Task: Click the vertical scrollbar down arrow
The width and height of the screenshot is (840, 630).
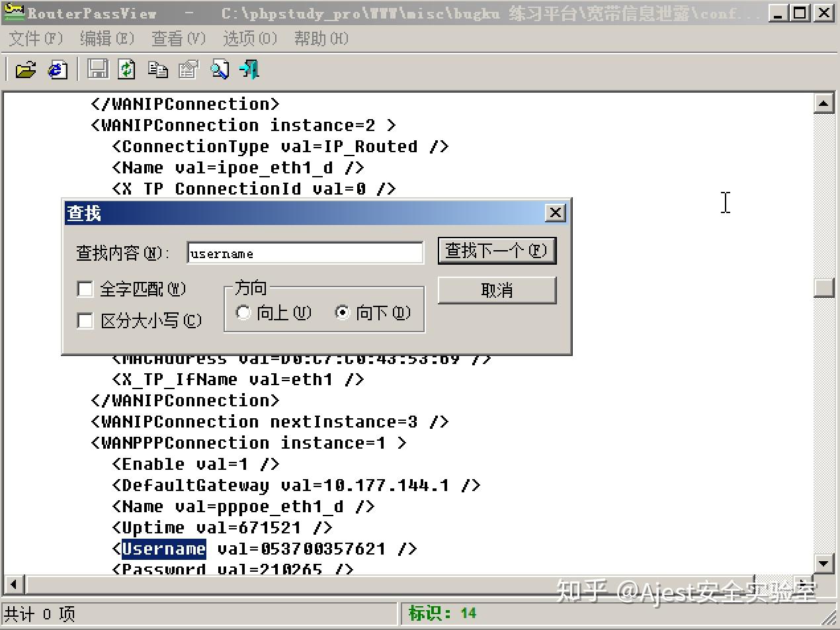Action: click(823, 564)
